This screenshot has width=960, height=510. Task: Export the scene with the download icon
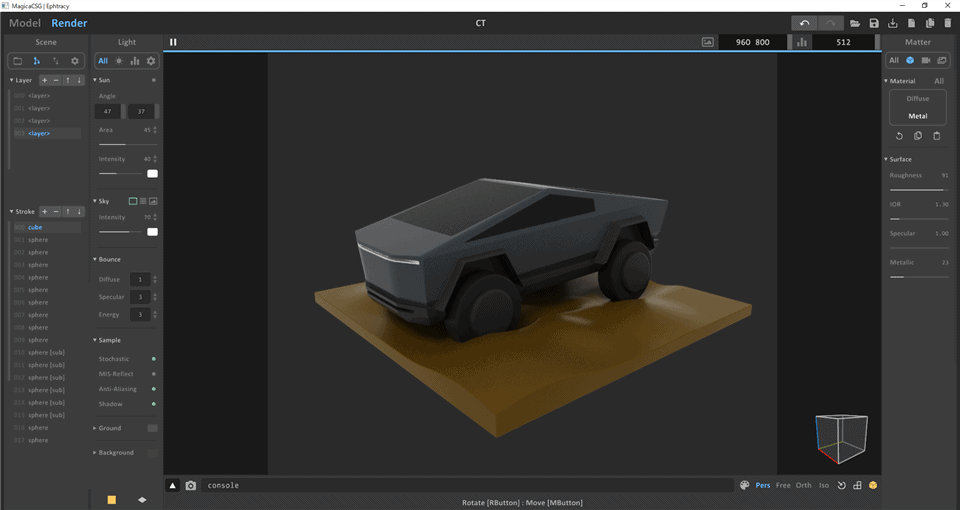893,23
